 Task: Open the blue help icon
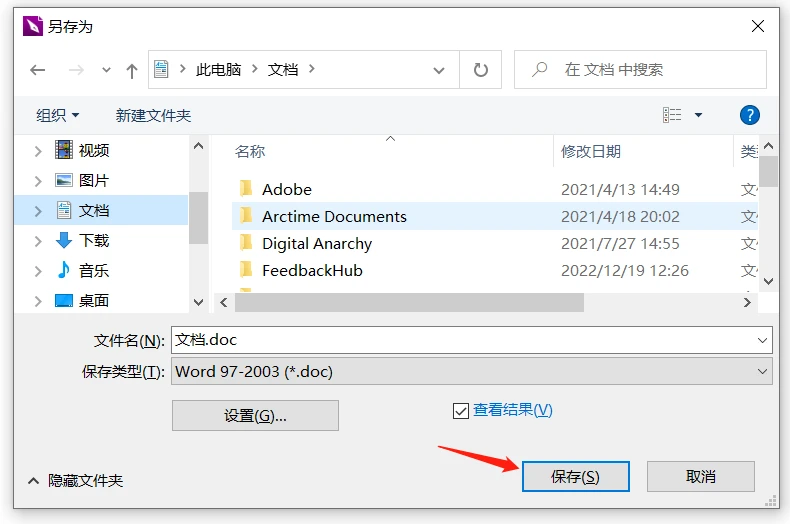tap(750, 115)
